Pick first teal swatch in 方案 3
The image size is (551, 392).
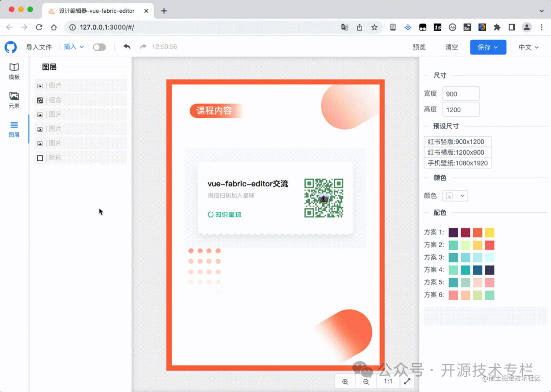[454, 257]
